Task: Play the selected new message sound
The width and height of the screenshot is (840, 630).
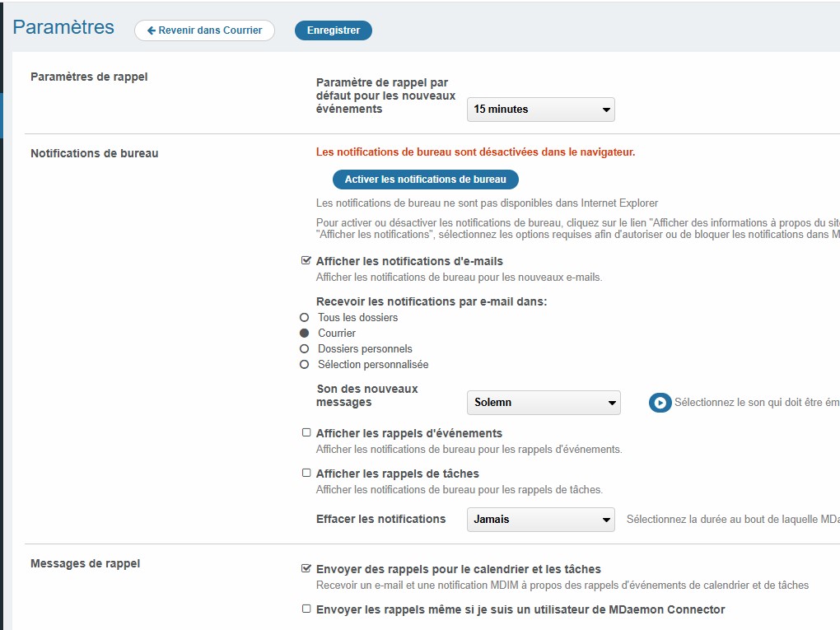Action: [660, 403]
